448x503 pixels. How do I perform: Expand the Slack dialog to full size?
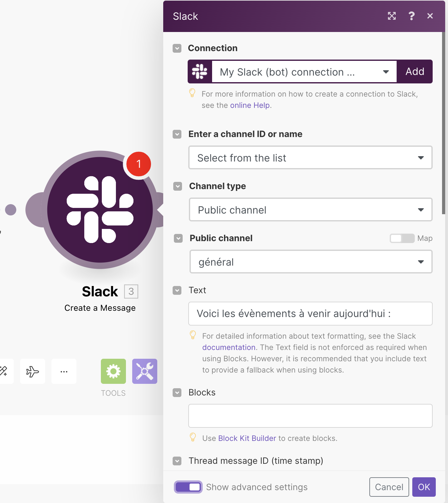point(392,16)
